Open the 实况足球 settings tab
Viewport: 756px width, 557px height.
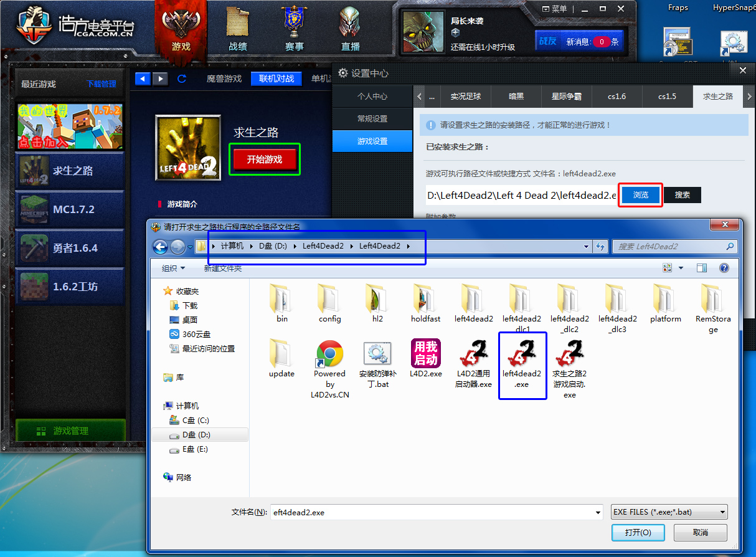tap(466, 97)
